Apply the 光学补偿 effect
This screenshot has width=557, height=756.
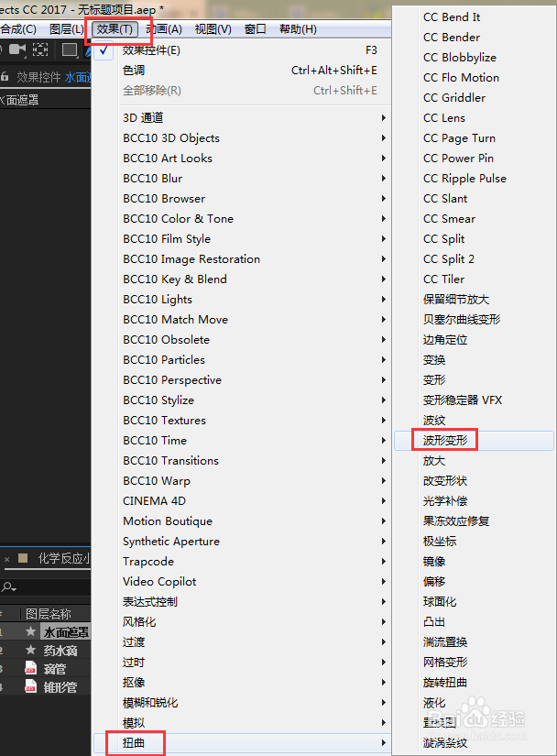click(475, 501)
